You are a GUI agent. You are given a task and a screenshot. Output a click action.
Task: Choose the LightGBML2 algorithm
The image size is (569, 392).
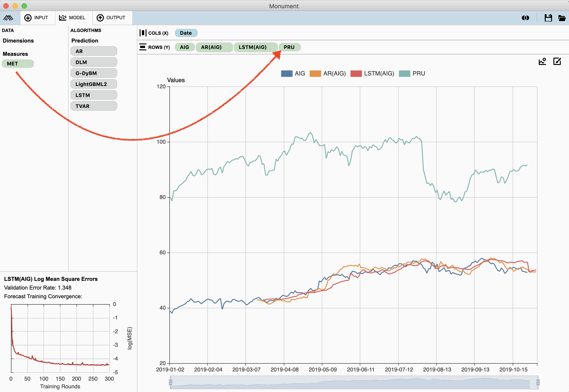point(94,84)
